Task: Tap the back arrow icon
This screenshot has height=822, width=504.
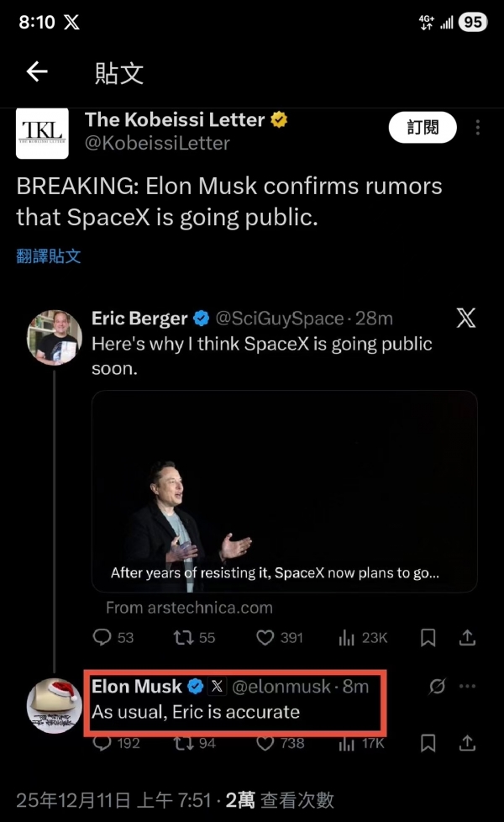Action: point(37,72)
